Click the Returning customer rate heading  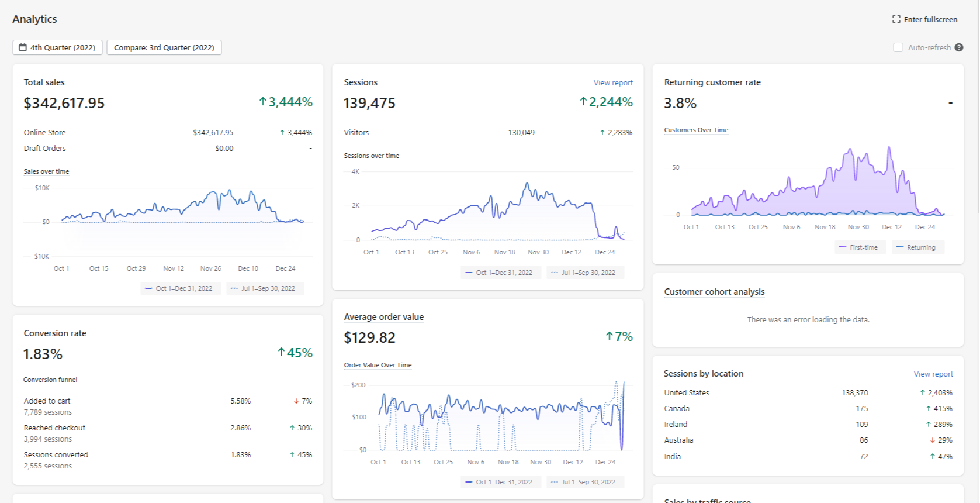[712, 82]
